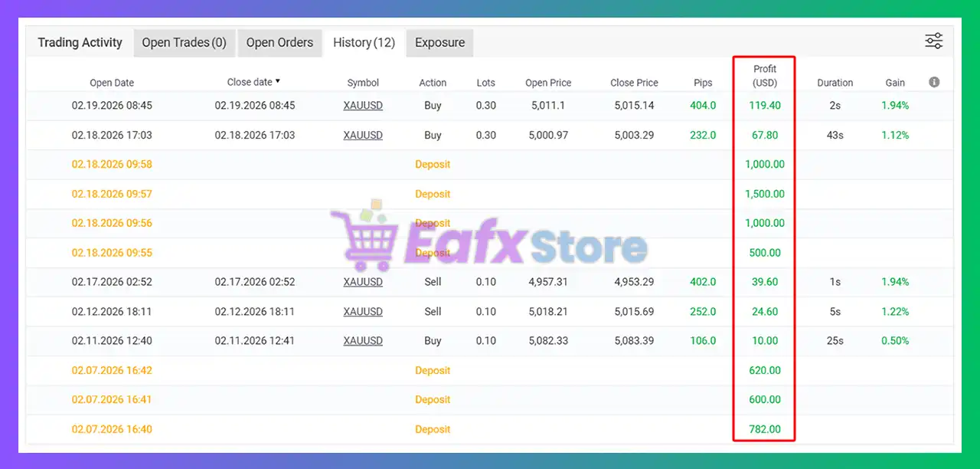980x469 pixels.
Task: Open XAUUSD link in 02.11.2026 Buy row
Action: coord(363,341)
